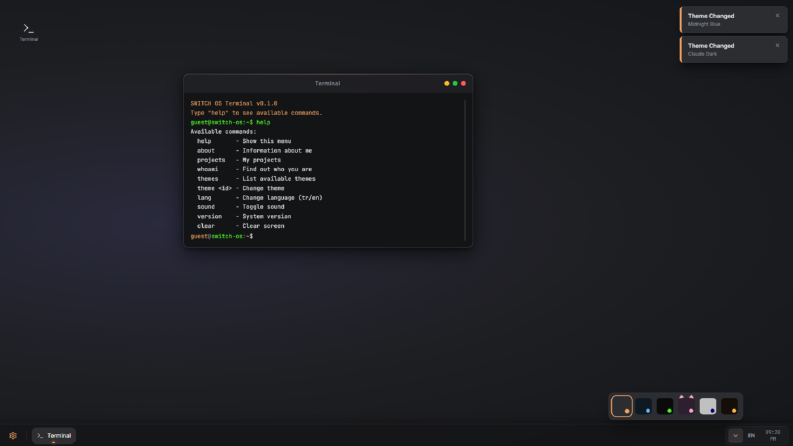Dismiss the Claude Dark theme notification

click(777, 46)
